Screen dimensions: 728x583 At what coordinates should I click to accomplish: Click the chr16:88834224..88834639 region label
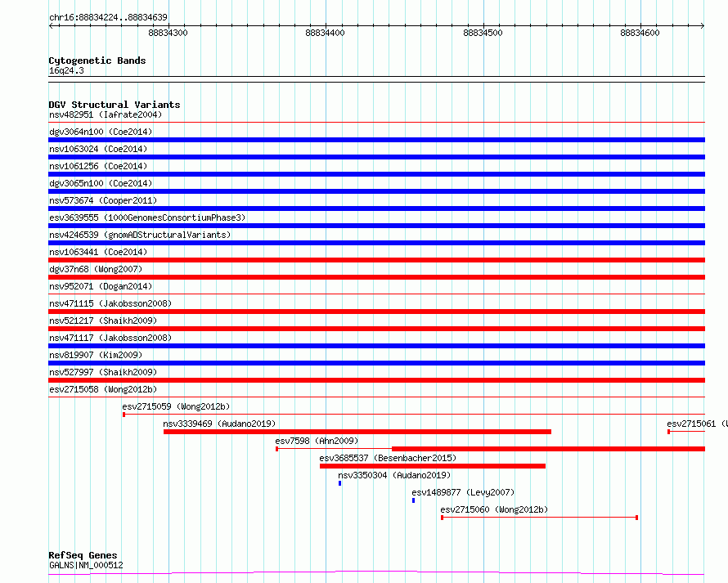click(x=108, y=17)
